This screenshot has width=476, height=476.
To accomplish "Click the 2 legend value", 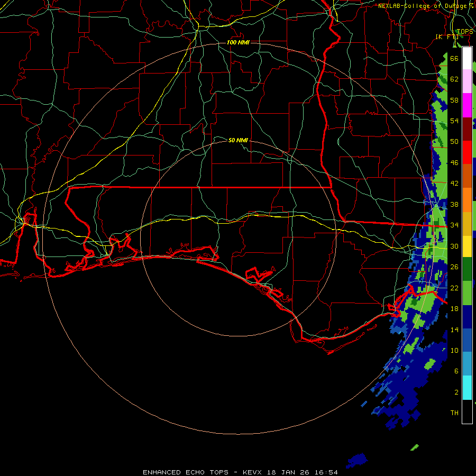I will coord(456,392).
